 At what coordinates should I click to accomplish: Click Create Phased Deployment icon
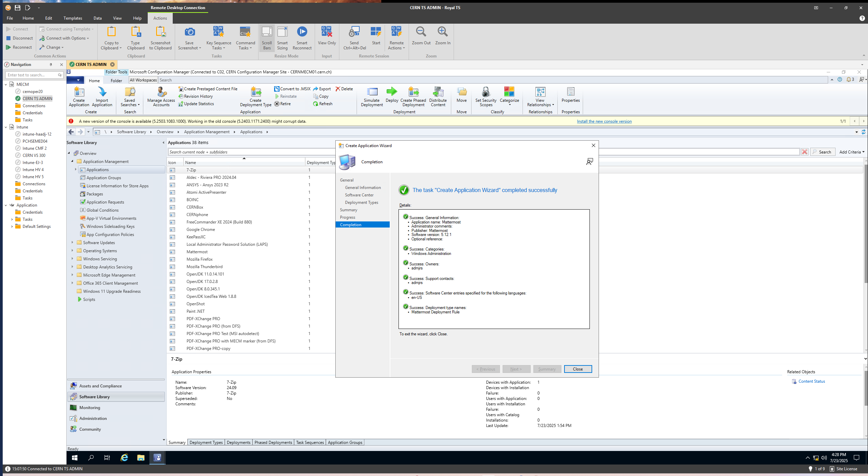coord(413,97)
